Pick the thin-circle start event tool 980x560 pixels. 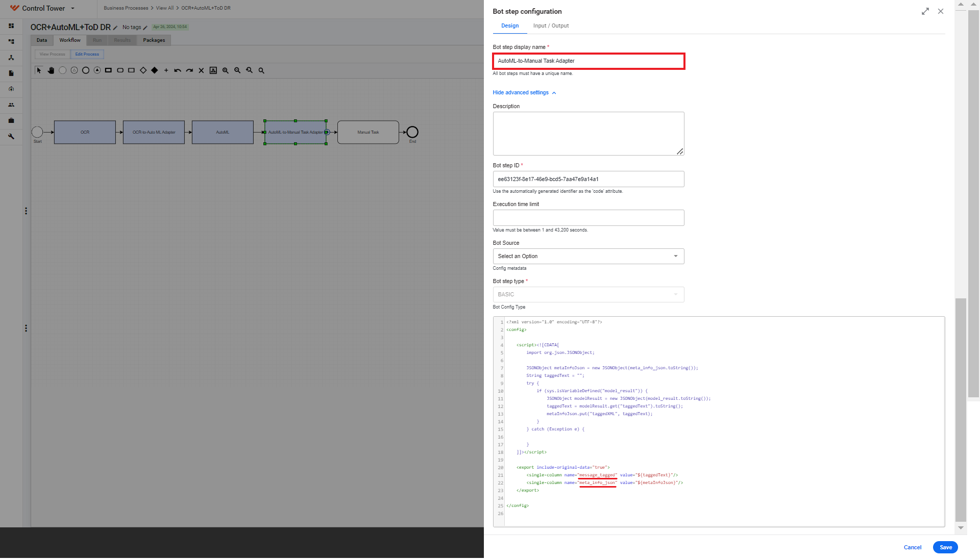(63, 70)
